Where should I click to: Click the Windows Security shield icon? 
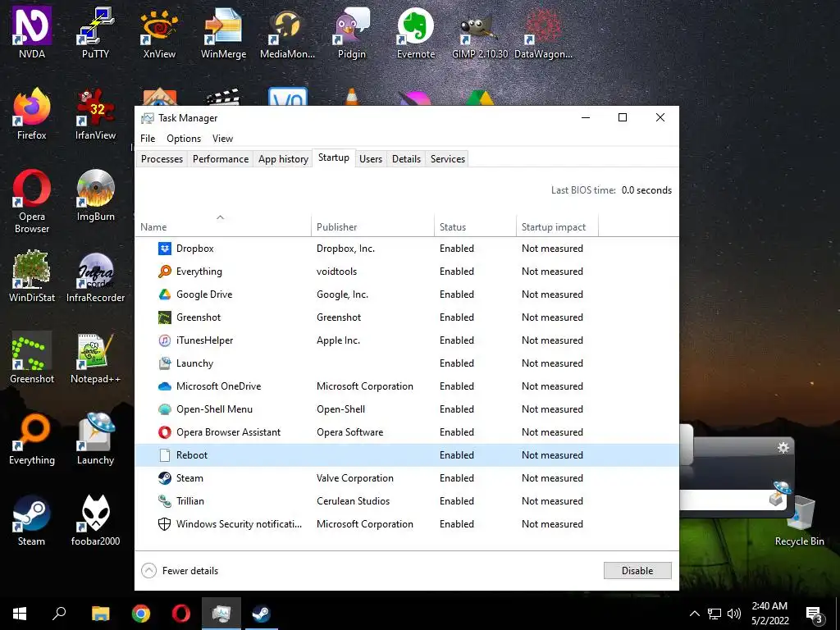(x=164, y=524)
